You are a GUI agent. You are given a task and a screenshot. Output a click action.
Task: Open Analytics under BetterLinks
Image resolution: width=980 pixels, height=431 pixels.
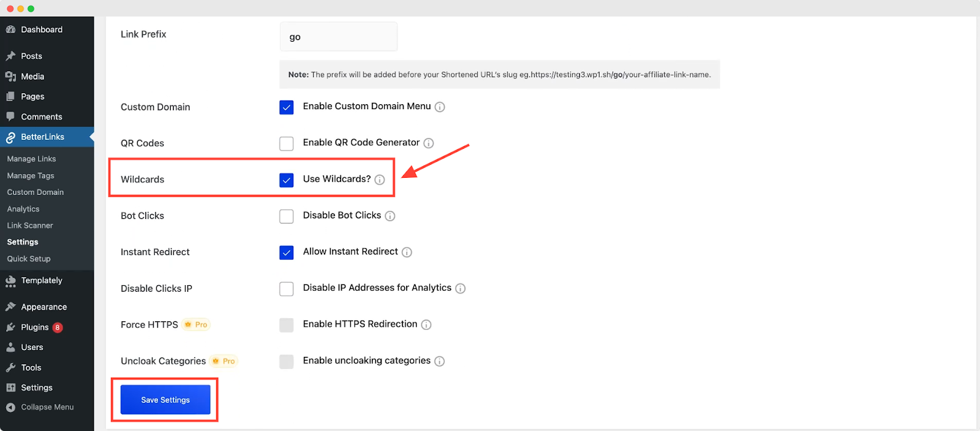23,209
